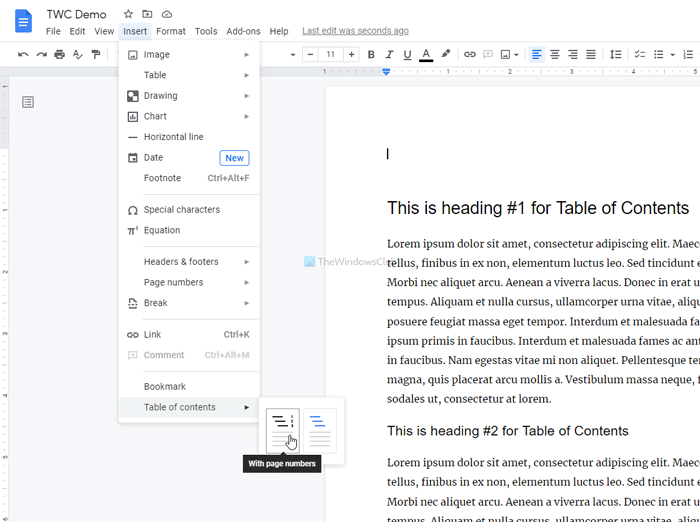Viewport: 700px width, 522px height.
Task: Click the Undo arrow icon
Action: (x=23, y=54)
